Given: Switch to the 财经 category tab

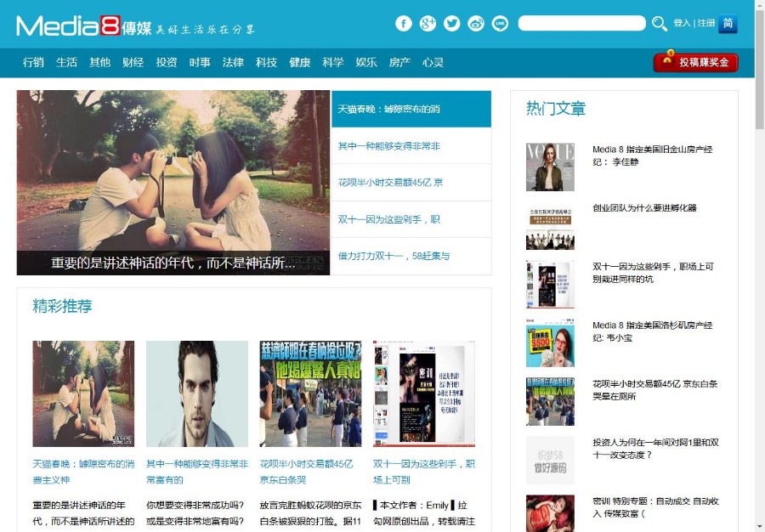Looking at the screenshot, I should click(133, 62).
